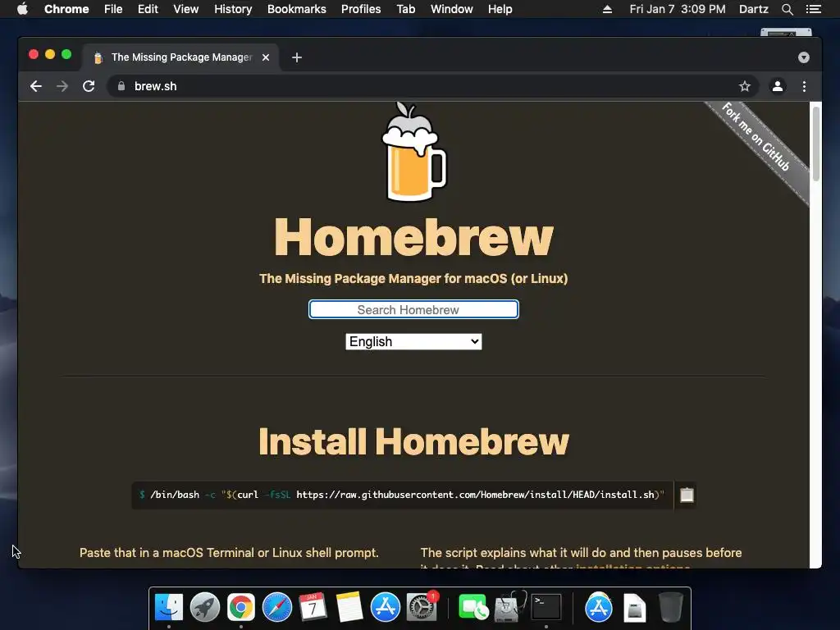840x630 pixels.
Task: Open Terminal from the Dock
Action: click(546, 607)
